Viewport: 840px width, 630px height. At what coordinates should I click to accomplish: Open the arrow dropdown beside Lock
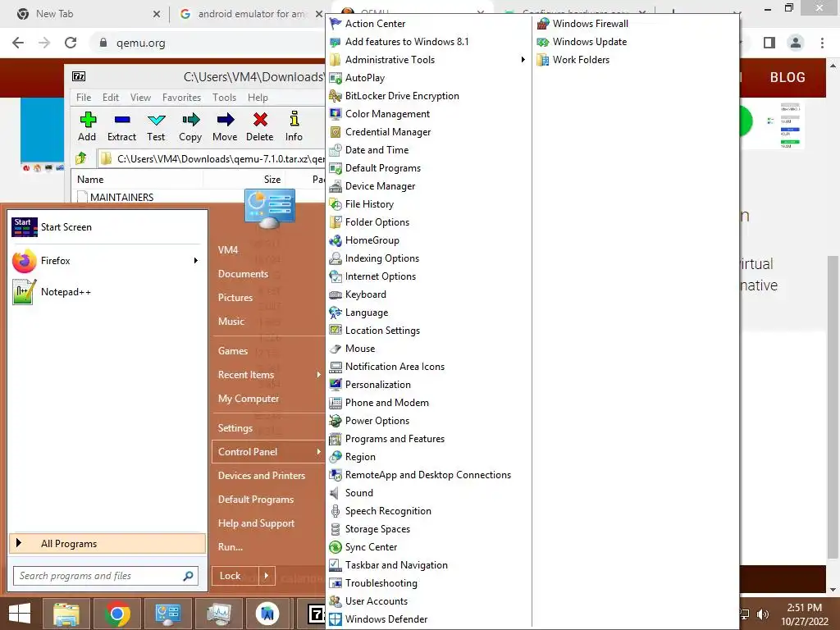point(267,576)
